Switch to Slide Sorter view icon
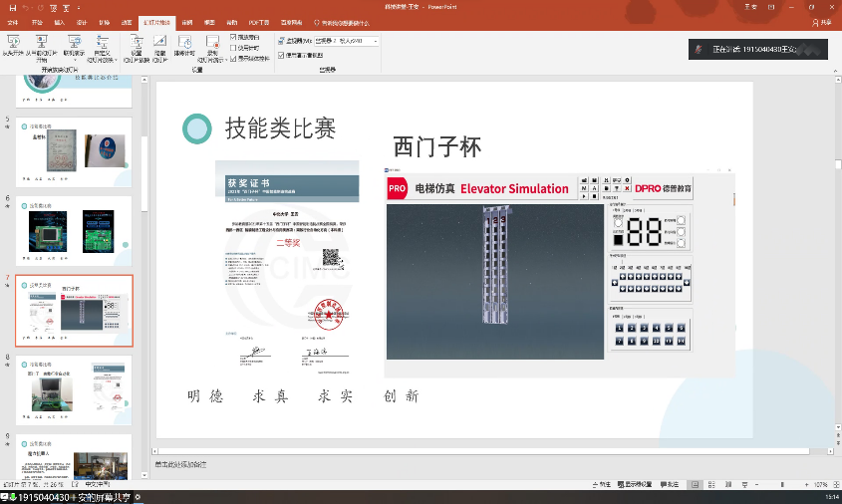 click(x=711, y=484)
